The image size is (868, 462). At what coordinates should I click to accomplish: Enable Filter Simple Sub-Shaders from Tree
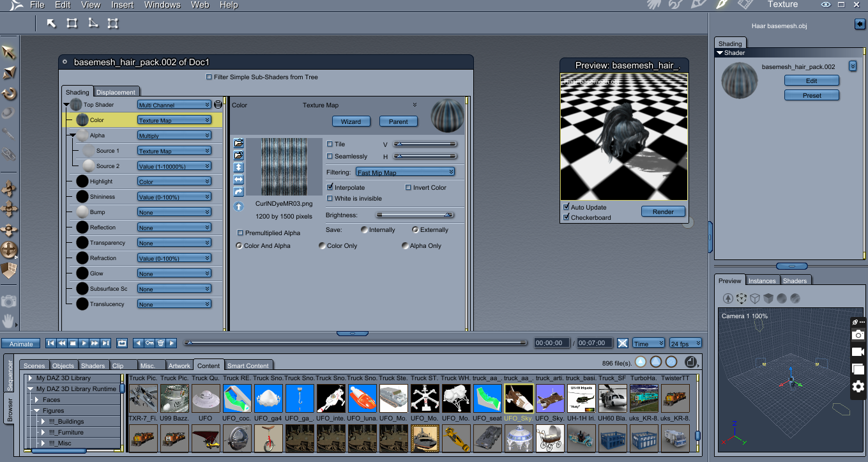tap(209, 77)
